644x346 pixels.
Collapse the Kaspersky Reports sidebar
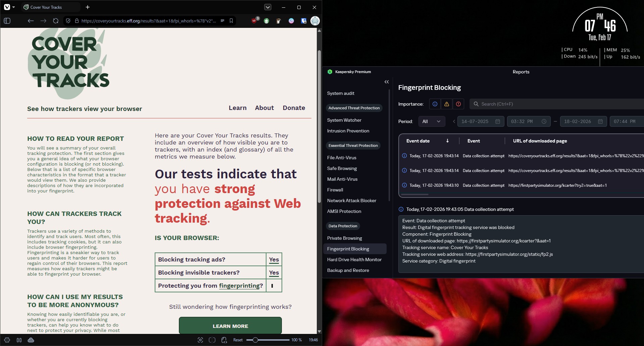click(x=387, y=82)
